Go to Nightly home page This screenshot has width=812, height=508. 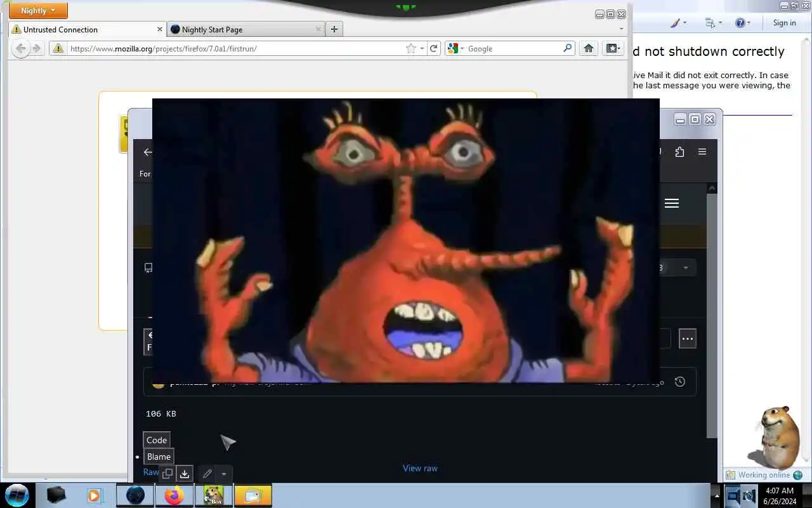click(x=589, y=48)
